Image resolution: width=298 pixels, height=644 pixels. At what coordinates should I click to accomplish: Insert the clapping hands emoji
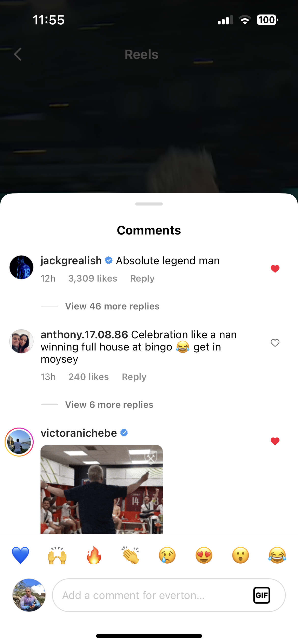tap(131, 555)
